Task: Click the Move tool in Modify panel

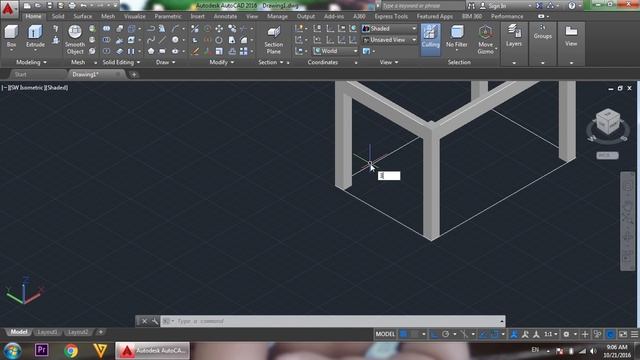Action: pos(219,29)
